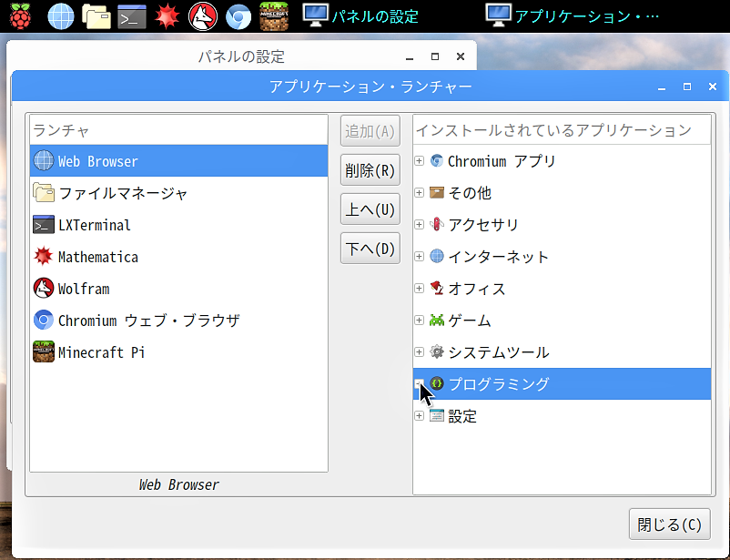Maximize the アプリケーション・ランチャー window

(x=687, y=87)
